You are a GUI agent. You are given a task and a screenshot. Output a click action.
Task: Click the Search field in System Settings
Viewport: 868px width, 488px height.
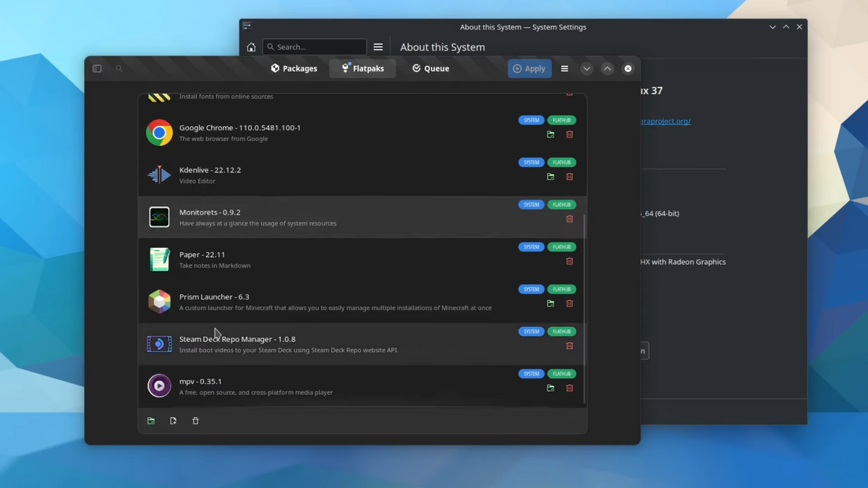(314, 46)
